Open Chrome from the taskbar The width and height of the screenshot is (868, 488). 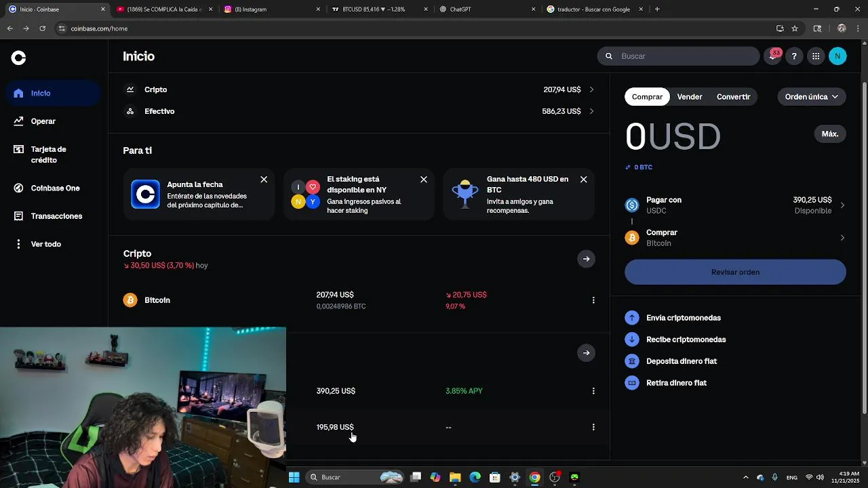(x=534, y=477)
